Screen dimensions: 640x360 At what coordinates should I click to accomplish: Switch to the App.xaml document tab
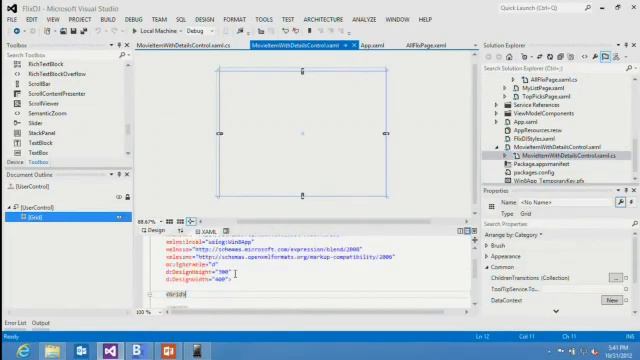tap(372, 45)
